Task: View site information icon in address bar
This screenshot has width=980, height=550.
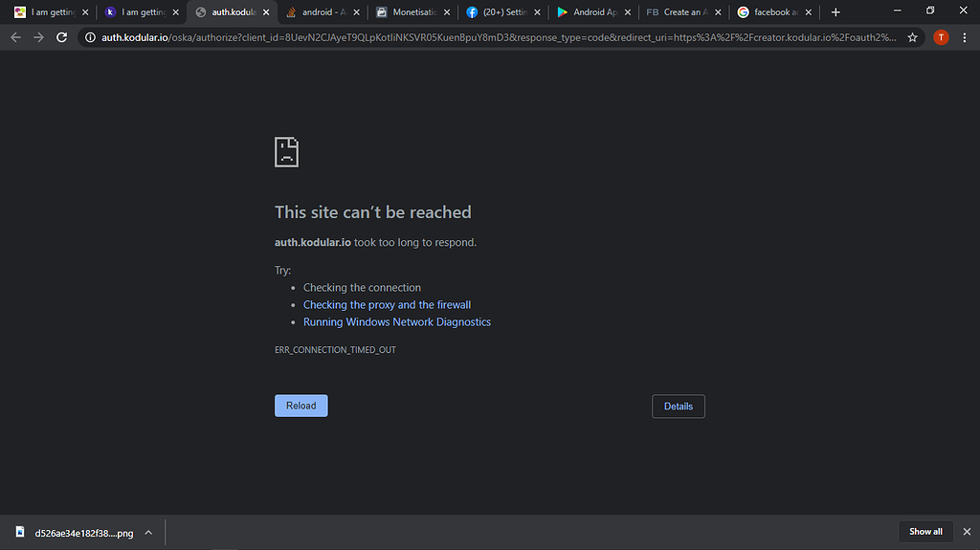Action: pyautogui.click(x=90, y=37)
